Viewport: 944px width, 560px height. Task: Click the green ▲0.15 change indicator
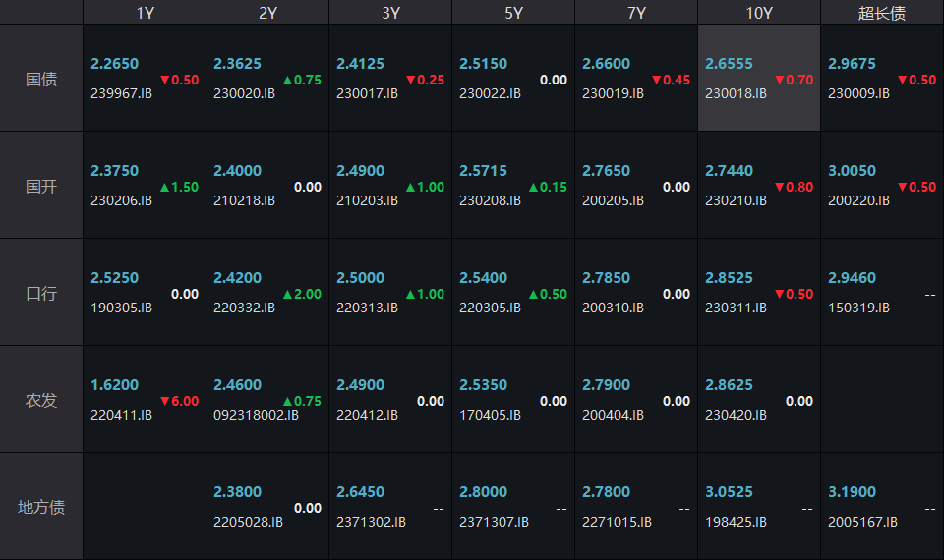[x=548, y=187]
